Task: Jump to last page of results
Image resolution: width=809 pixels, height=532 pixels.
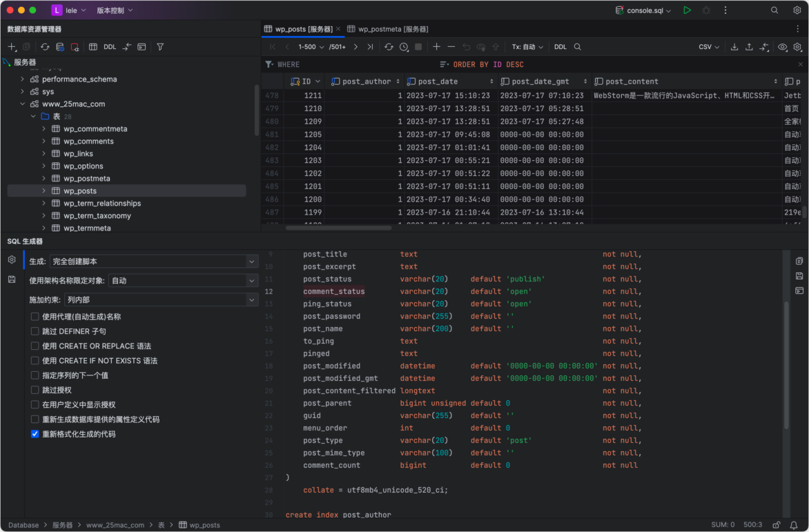Action: click(x=370, y=47)
